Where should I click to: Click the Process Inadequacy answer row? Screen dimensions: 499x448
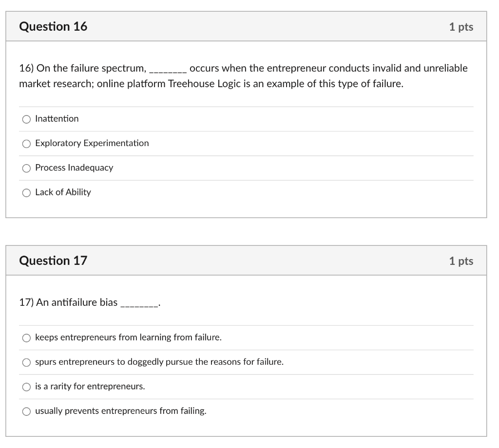[74, 168]
